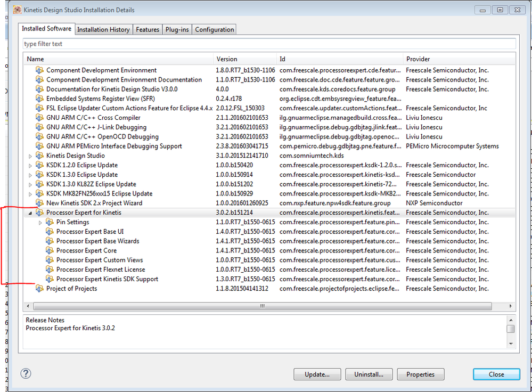Click the KSDK 1.3.0 Eclipse Update icon
This screenshot has width=532, height=392.
click(x=40, y=175)
